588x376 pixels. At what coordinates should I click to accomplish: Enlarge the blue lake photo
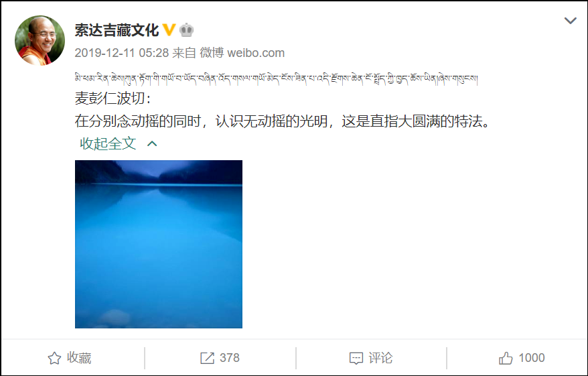coord(159,244)
